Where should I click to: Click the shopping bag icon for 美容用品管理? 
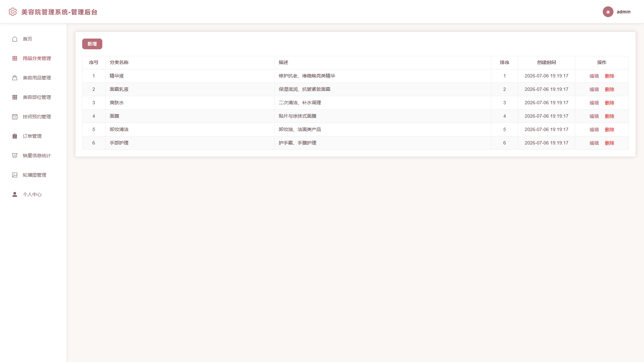(15, 78)
